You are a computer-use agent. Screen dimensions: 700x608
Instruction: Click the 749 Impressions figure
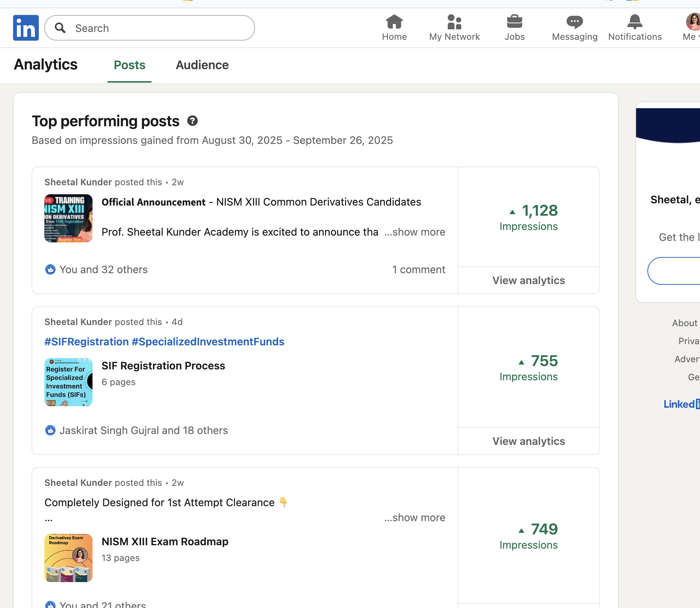point(529,536)
